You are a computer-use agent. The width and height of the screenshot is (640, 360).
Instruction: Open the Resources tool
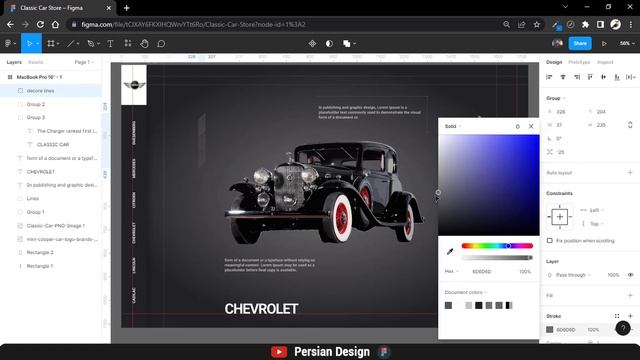coord(128,43)
